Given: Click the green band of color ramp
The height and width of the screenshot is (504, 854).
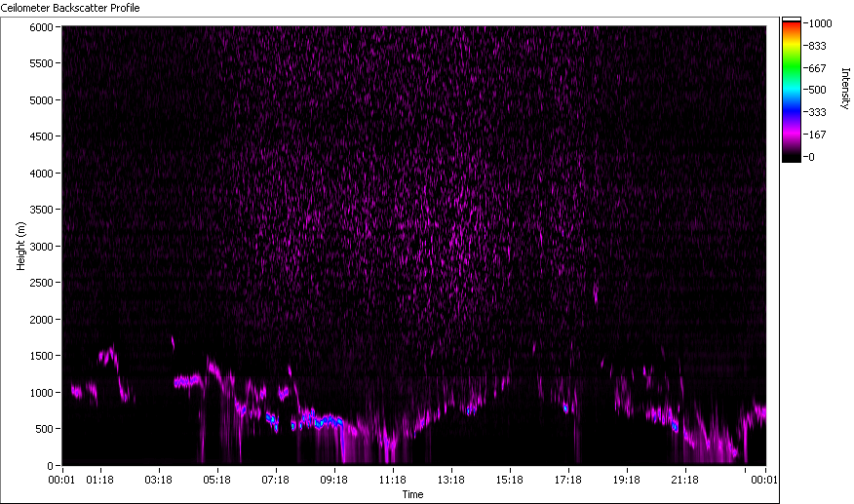Looking at the screenshot, I should pos(792,70).
